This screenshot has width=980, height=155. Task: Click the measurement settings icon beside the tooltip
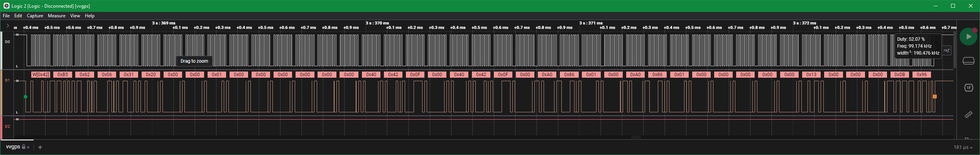pyautogui.click(x=946, y=50)
